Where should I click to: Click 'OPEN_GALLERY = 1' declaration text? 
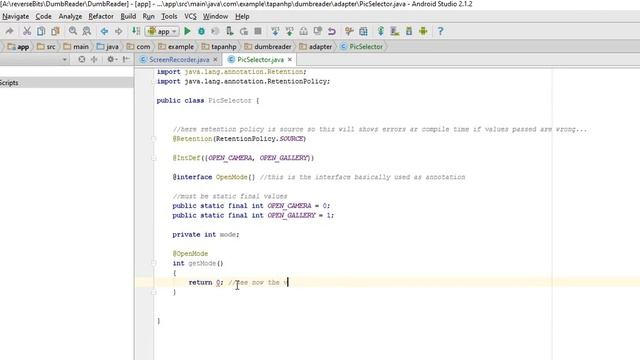[x=300, y=216]
